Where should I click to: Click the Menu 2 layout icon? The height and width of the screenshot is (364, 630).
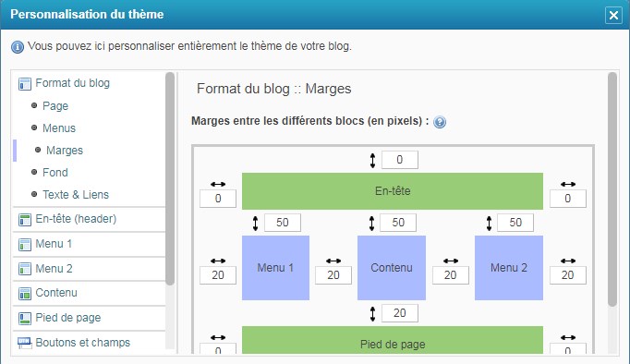click(25, 269)
